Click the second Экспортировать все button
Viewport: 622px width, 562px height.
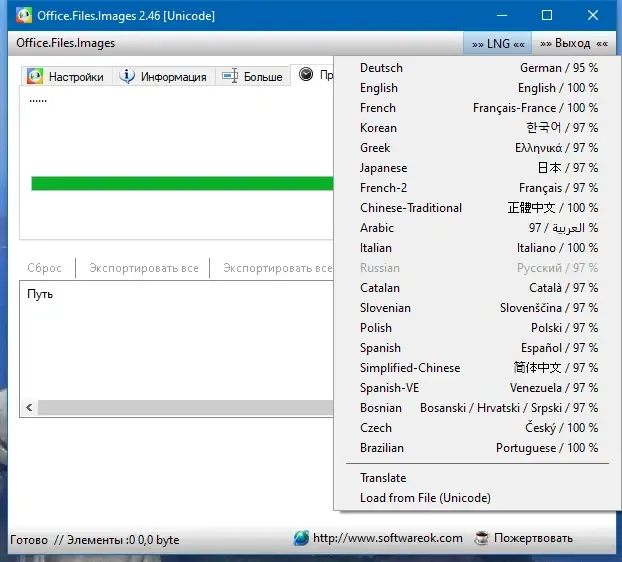[x=278, y=268]
